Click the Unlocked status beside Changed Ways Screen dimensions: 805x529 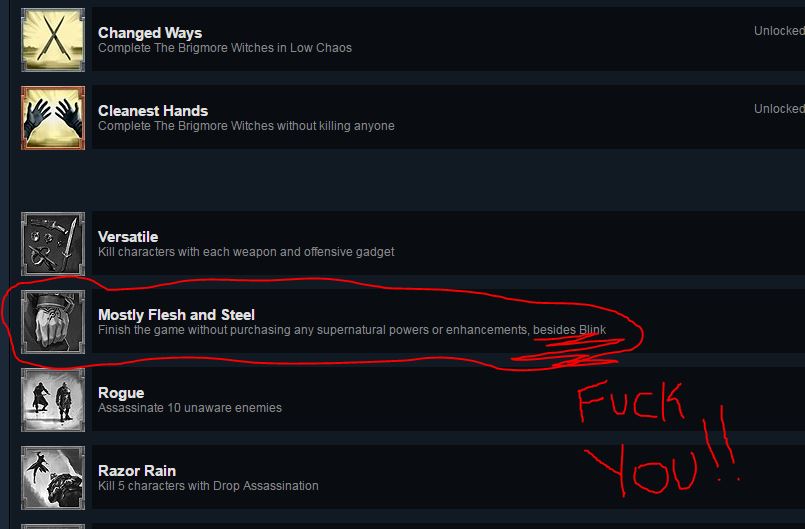point(779,31)
